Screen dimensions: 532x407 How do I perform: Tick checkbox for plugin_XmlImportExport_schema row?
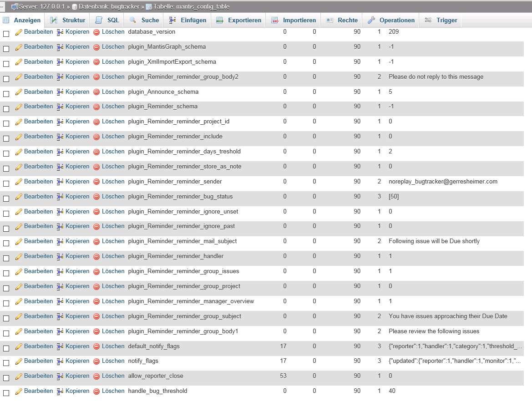click(x=6, y=64)
